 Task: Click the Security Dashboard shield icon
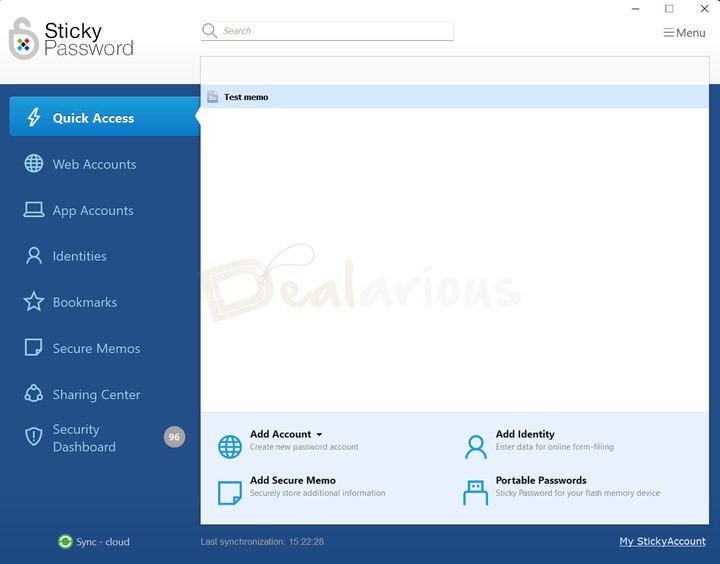tap(34, 437)
